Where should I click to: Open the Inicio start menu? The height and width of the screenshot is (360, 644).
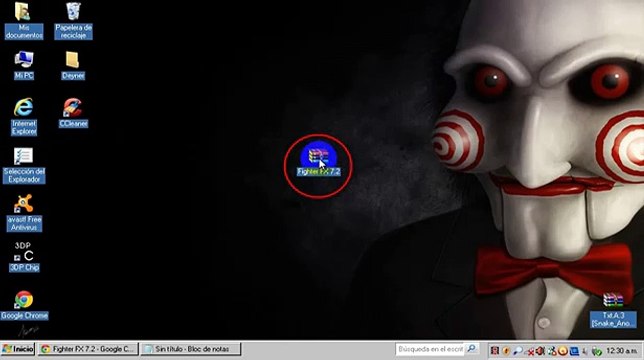(18, 349)
